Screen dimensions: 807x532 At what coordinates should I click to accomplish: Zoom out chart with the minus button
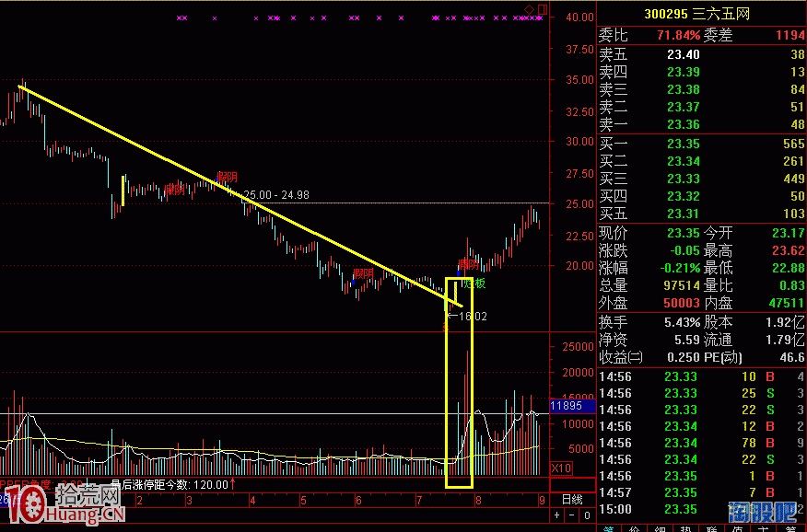[x=572, y=515]
